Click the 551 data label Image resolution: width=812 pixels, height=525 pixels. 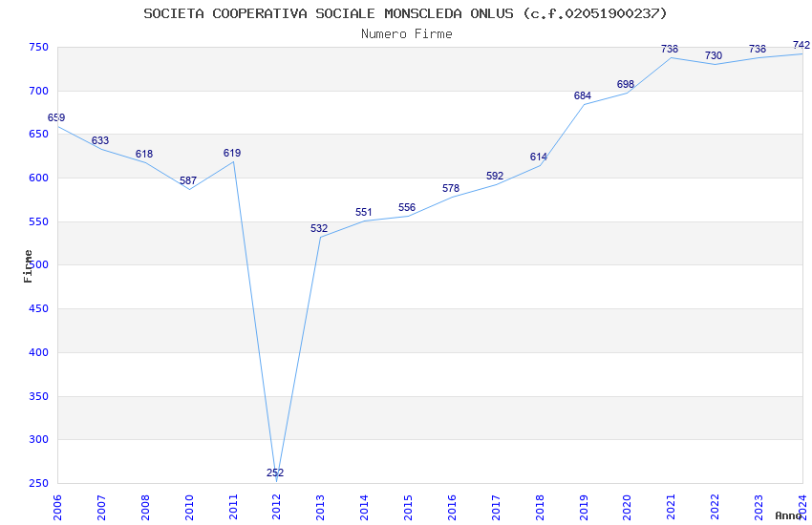[x=364, y=213]
